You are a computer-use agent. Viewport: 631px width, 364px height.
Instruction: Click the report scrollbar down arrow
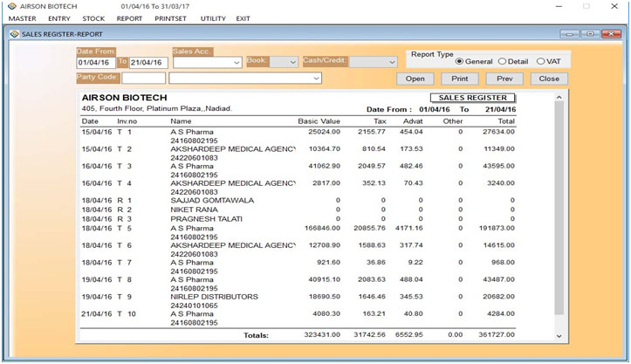[x=559, y=335]
